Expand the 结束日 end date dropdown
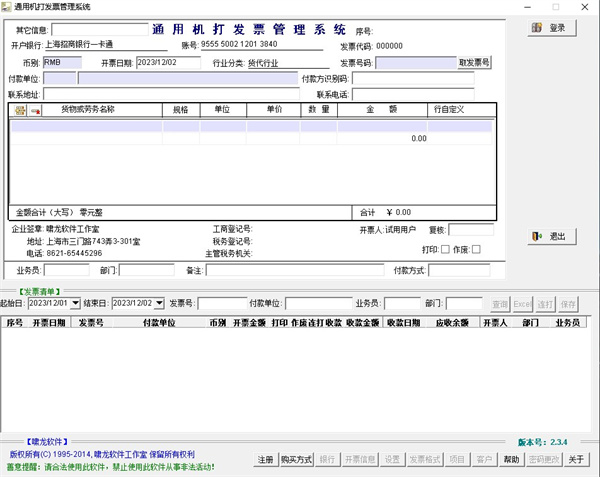The height and width of the screenshot is (477, 600). [158, 303]
